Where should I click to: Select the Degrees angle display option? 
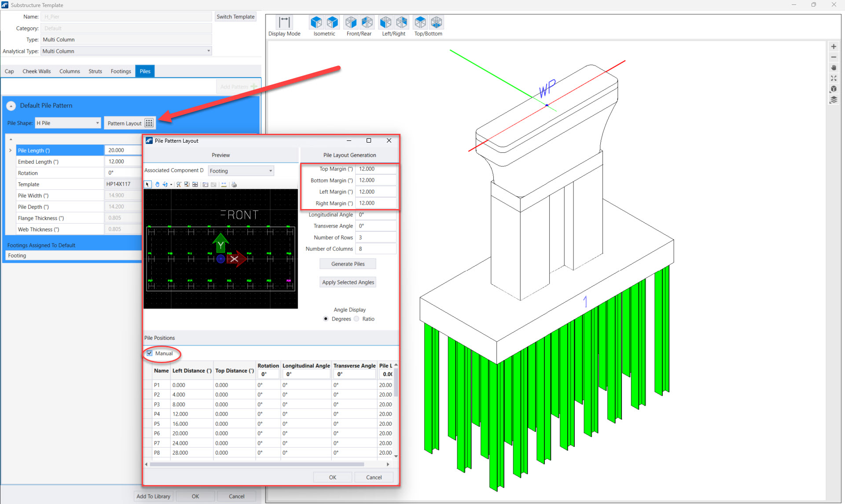tap(326, 319)
